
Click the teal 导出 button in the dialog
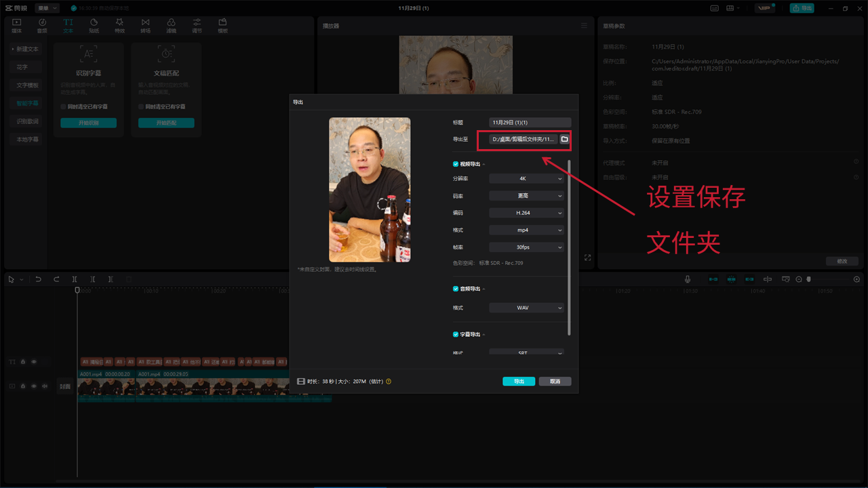(x=519, y=382)
